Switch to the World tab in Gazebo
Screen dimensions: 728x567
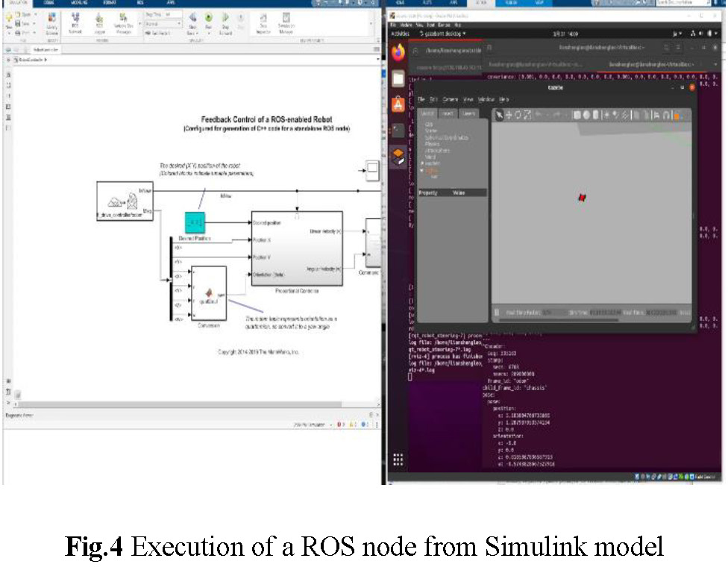click(x=427, y=113)
